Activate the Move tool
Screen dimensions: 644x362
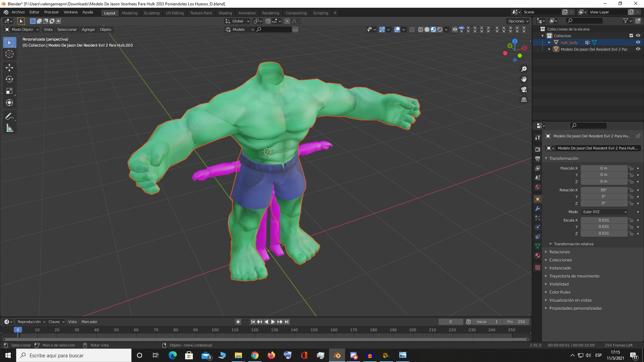tap(9, 68)
